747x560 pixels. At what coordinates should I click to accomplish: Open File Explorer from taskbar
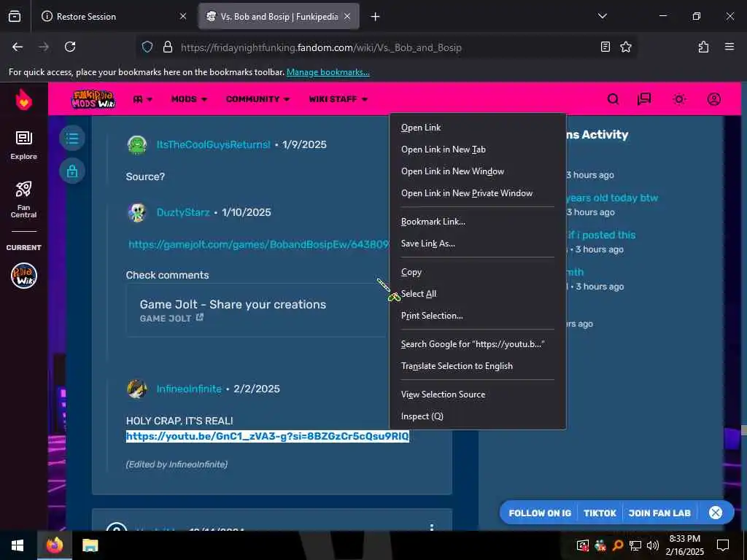[90, 545]
